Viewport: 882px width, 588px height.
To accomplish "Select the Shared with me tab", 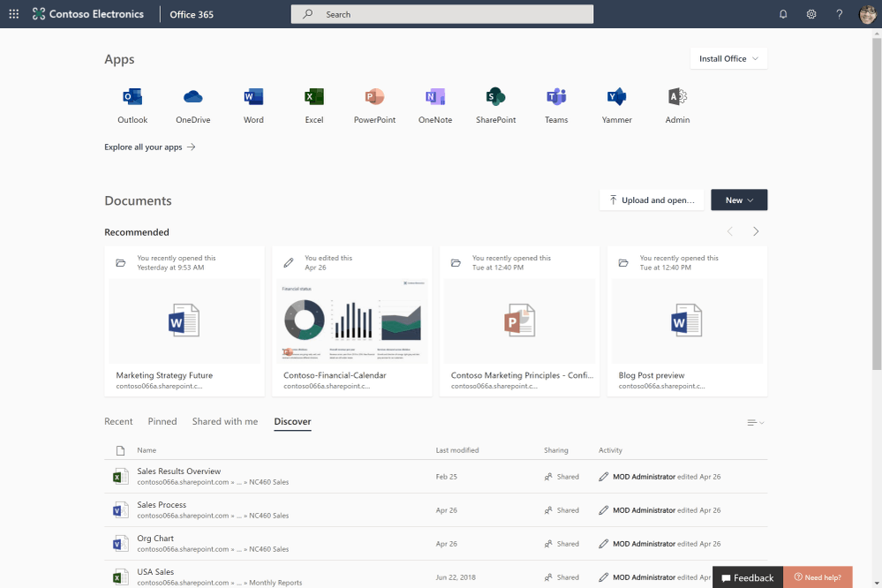I will [x=225, y=422].
